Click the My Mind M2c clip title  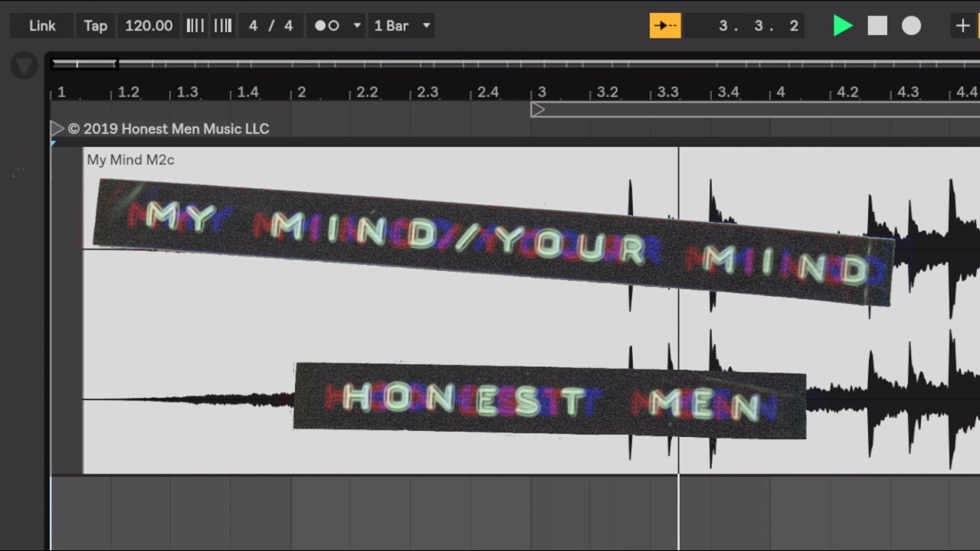point(131,160)
